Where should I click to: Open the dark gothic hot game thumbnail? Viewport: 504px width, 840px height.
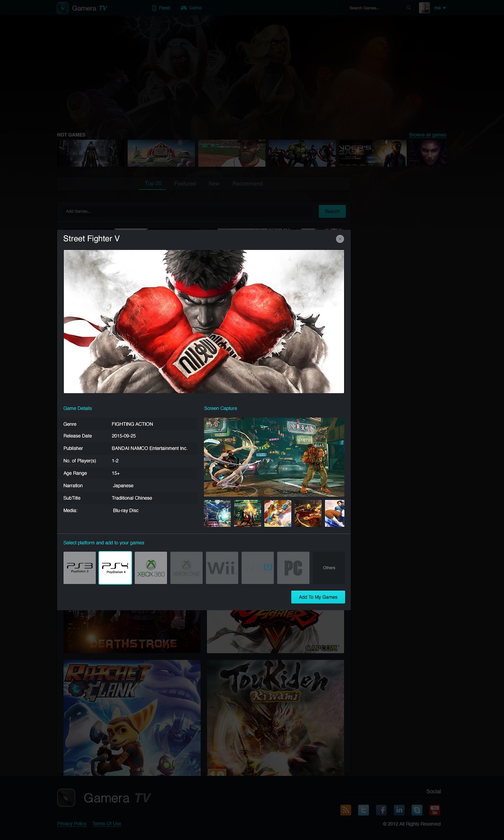(91, 153)
